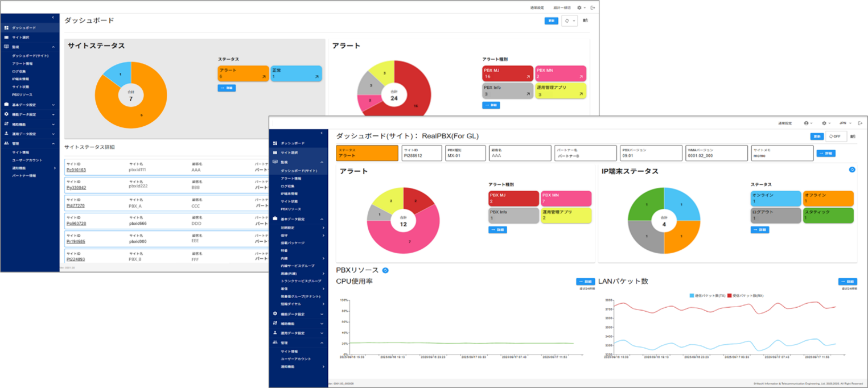Select トランクサービスグループ in the sidebar

pos(301,280)
